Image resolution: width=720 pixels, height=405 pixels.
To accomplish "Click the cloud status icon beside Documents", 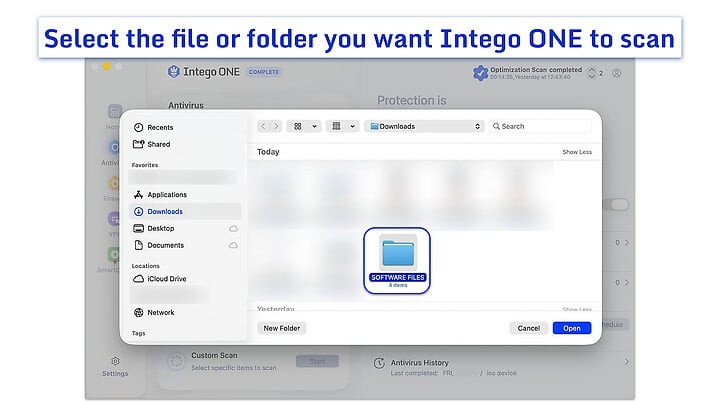I will pyautogui.click(x=233, y=245).
